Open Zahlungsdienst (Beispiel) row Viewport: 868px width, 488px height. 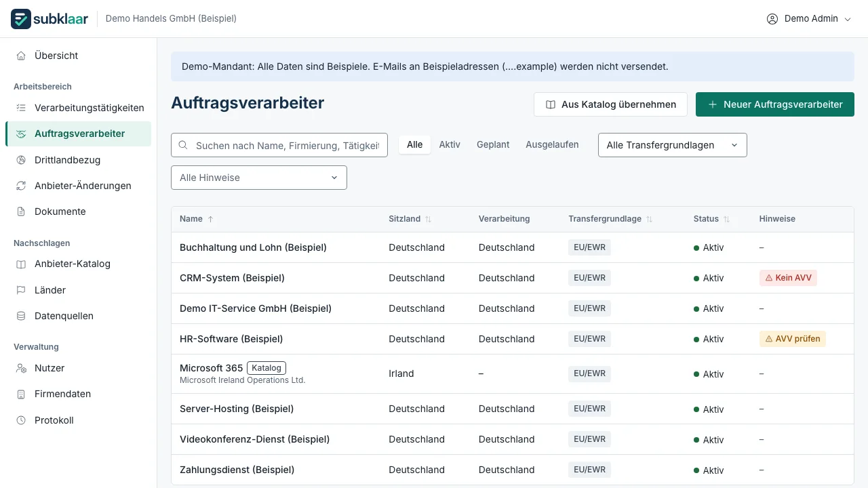tap(512, 470)
